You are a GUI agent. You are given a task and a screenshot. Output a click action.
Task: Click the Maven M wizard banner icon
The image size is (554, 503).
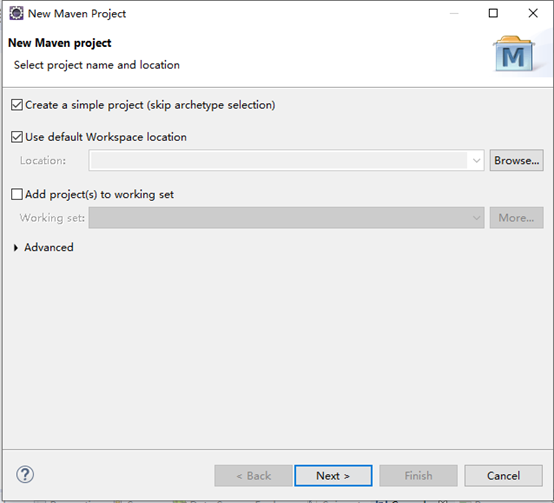514,54
